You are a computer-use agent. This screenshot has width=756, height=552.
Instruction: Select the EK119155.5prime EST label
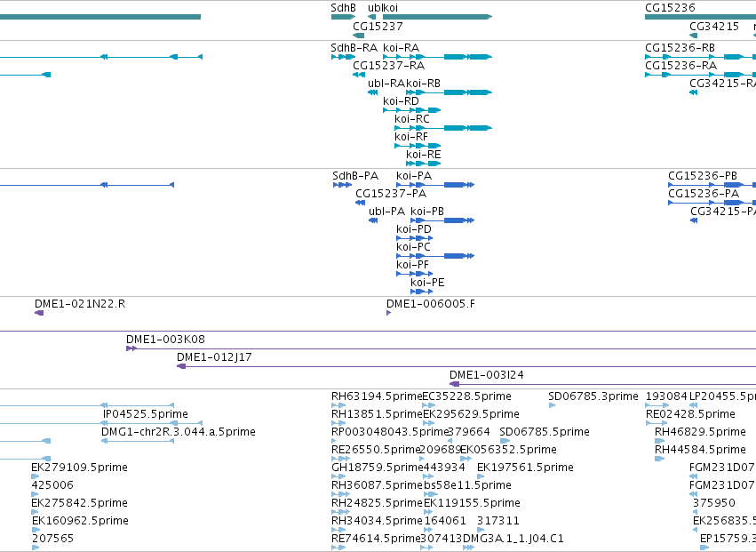pyautogui.click(x=472, y=503)
